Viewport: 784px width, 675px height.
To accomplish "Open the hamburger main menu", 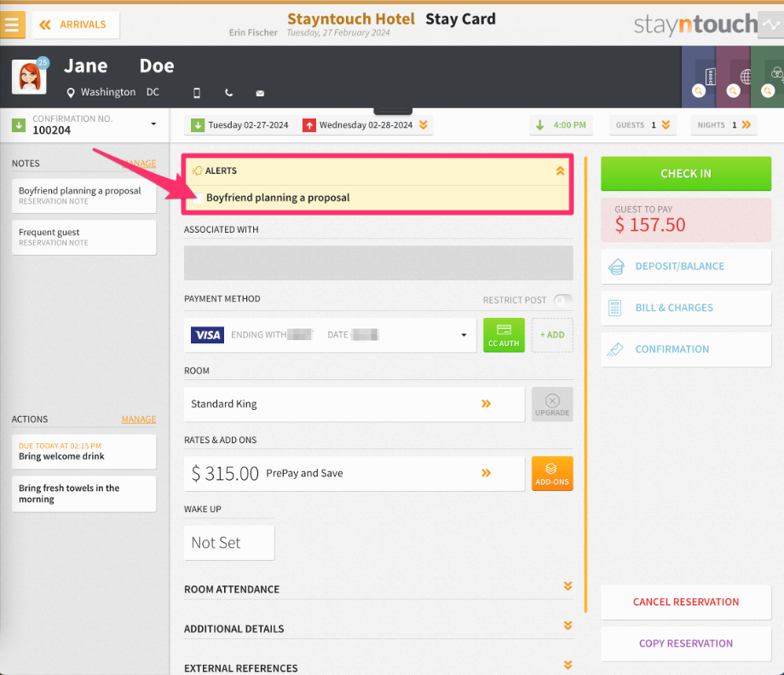I will (x=12, y=24).
